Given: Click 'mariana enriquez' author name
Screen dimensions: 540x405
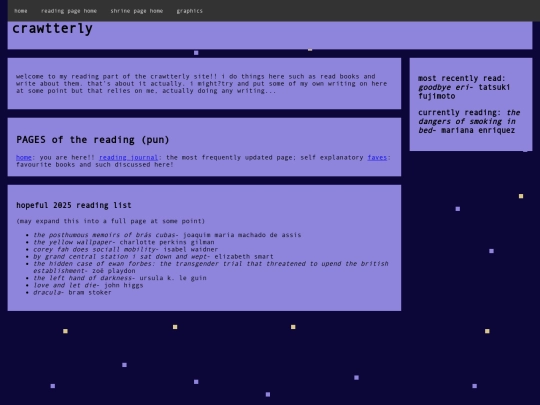Looking at the screenshot, I should coord(478,130).
